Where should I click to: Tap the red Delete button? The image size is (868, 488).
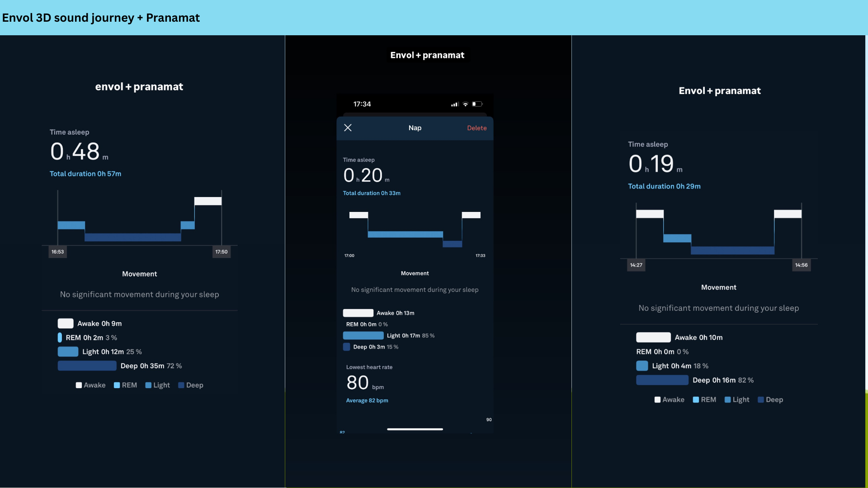click(476, 128)
